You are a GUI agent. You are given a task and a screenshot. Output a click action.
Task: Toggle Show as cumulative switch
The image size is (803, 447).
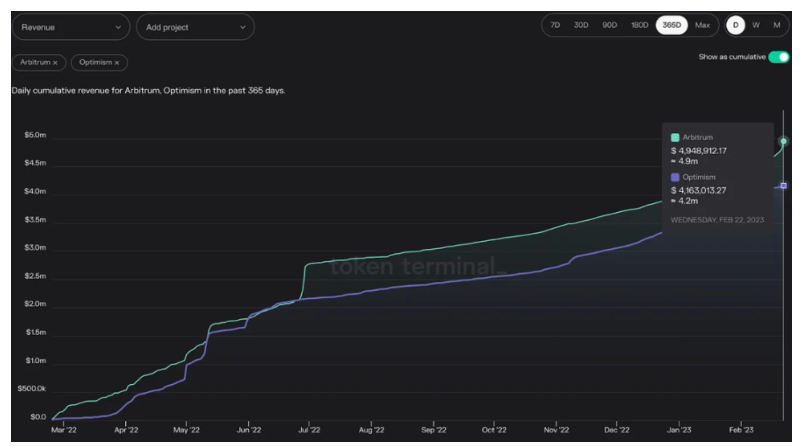tap(779, 57)
